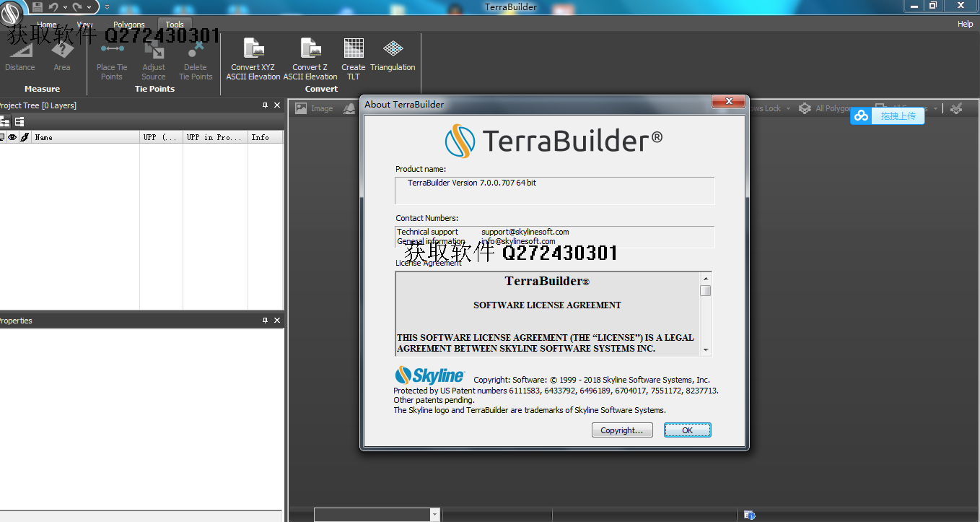Viewport: 980px width, 522px height.
Task: Sort by the Name column header
Action: pyautogui.click(x=85, y=137)
